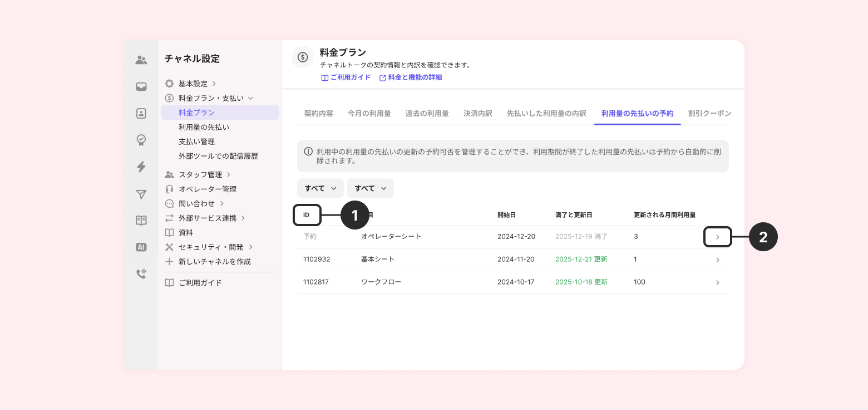Open the phone call icon in left rail
Viewport: 868px width, 410px height.
[x=141, y=274]
